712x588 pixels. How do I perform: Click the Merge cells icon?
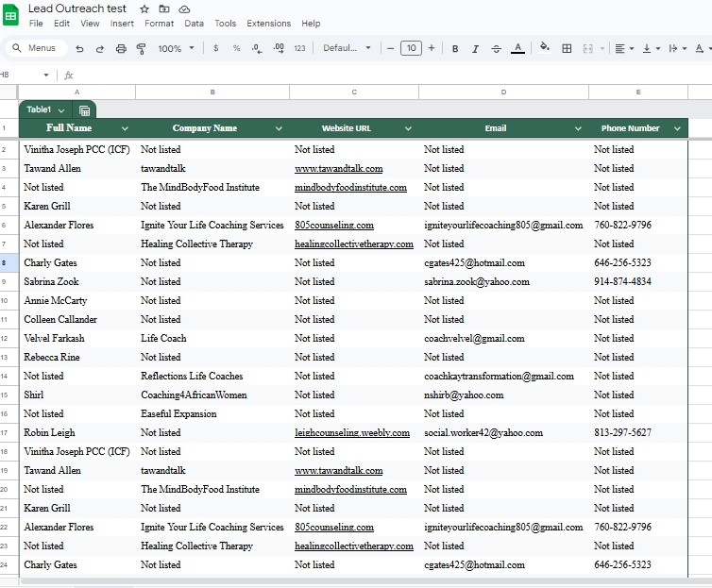coord(588,48)
